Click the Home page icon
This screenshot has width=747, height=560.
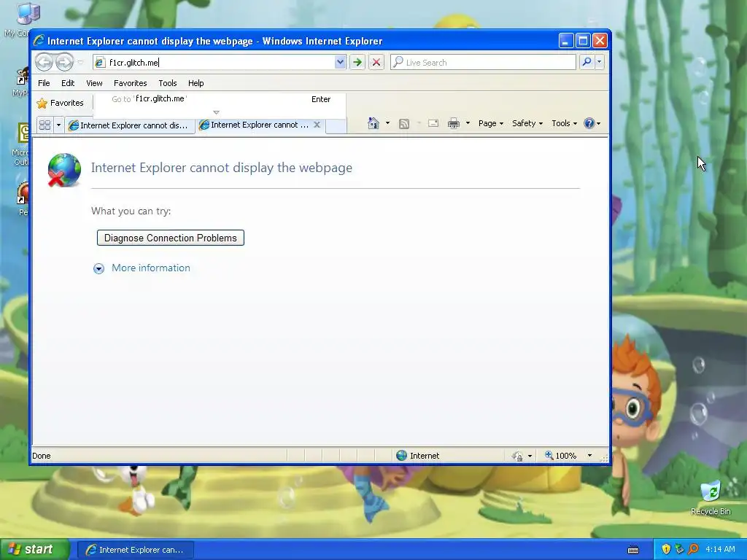pyautogui.click(x=373, y=123)
